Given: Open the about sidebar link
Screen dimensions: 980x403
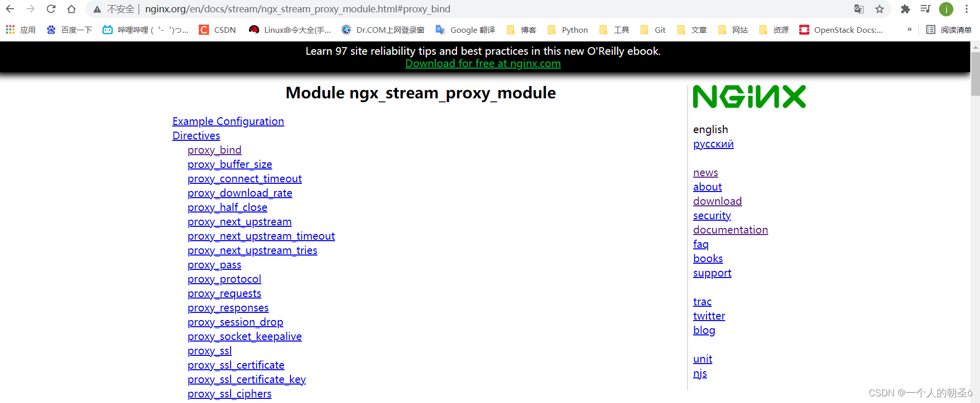Looking at the screenshot, I should [x=707, y=187].
